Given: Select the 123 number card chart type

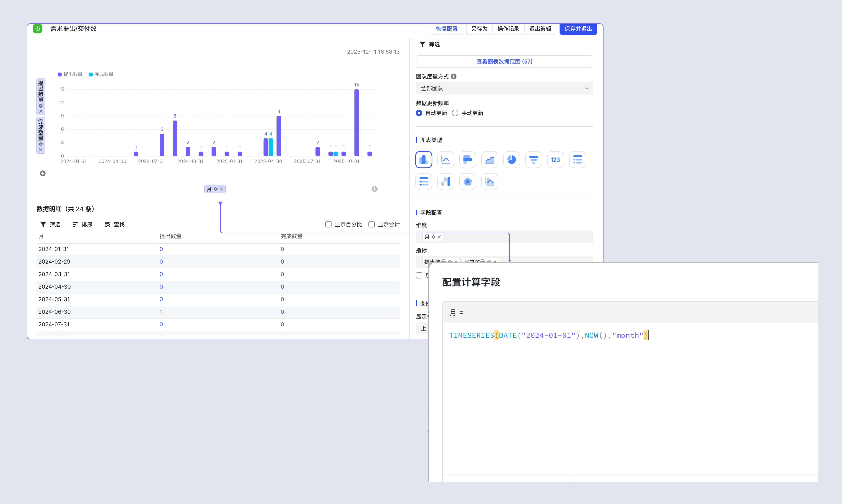Looking at the screenshot, I should (x=556, y=160).
